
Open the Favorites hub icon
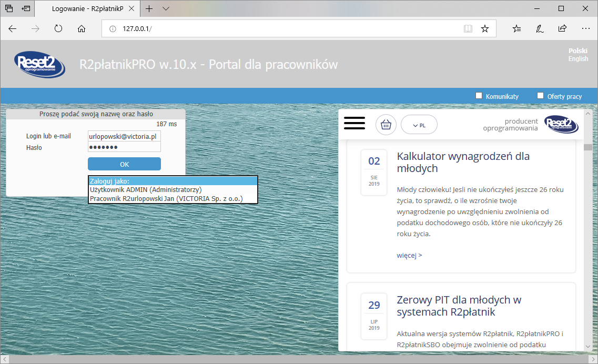517,28
